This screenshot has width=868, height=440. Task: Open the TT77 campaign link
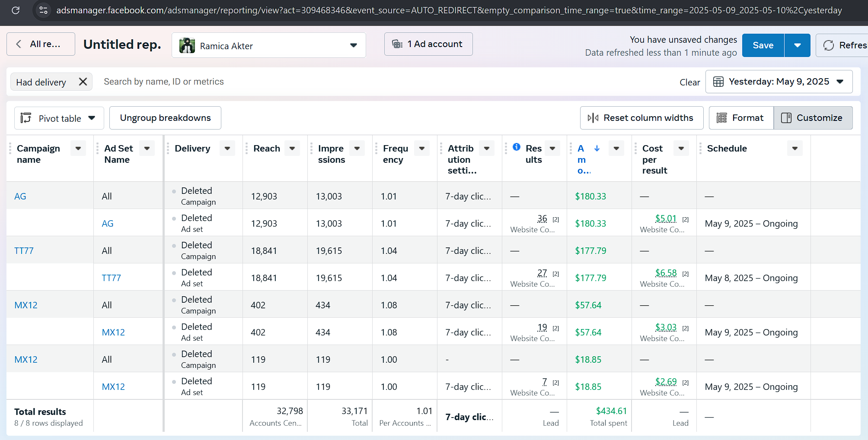[24, 251]
